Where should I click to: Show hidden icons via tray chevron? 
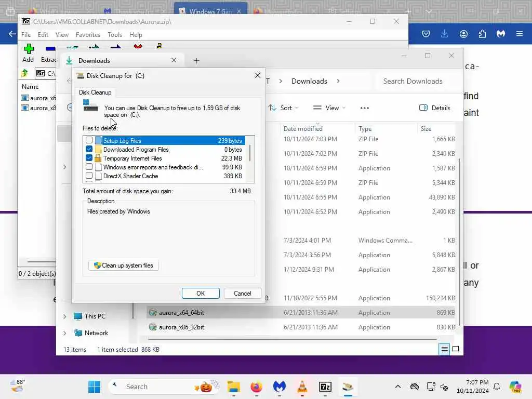click(x=398, y=387)
